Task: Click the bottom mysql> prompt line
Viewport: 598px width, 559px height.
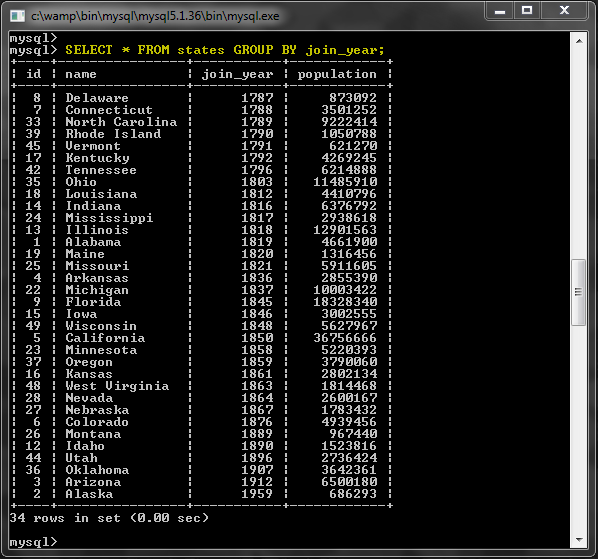Action: [x=34, y=542]
